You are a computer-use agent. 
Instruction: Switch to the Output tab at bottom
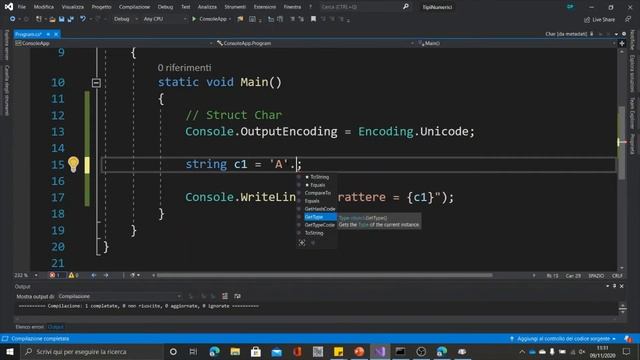pyautogui.click(x=56, y=327)
